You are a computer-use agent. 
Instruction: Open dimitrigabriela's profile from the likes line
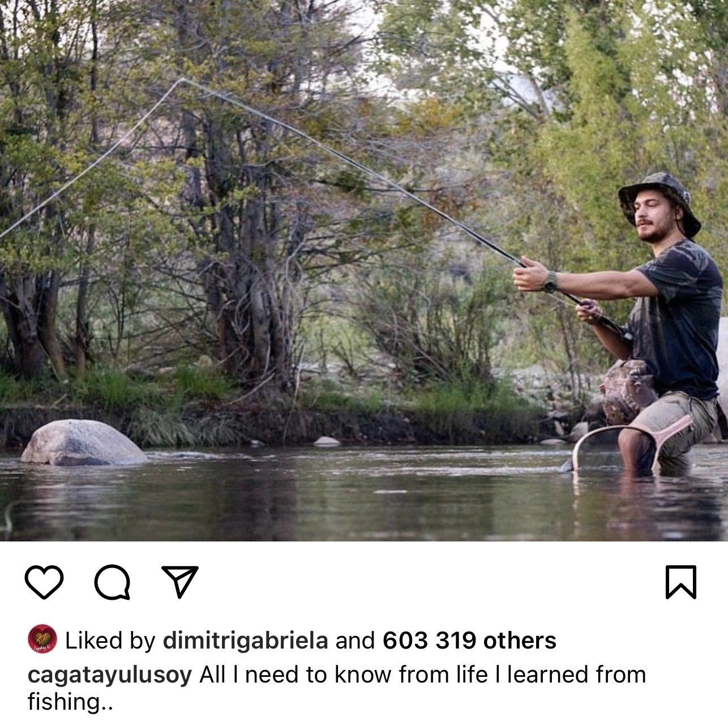click(x=245, y=641)
